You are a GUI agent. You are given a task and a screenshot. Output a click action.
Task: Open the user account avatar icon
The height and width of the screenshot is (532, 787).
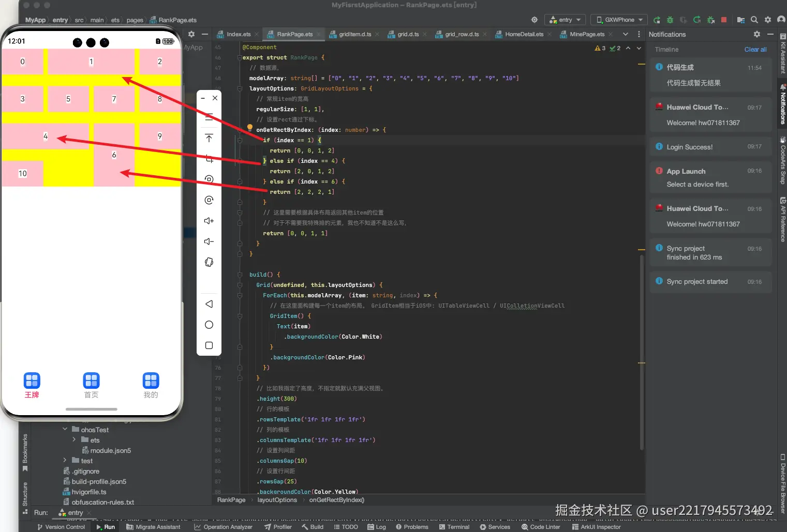click(x=781, y=20)
